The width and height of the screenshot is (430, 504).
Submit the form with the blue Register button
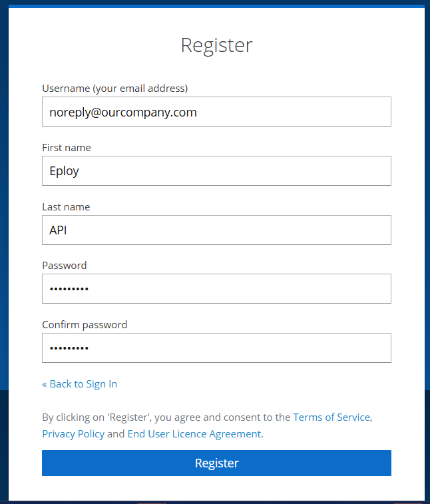(x=216, y=463)
